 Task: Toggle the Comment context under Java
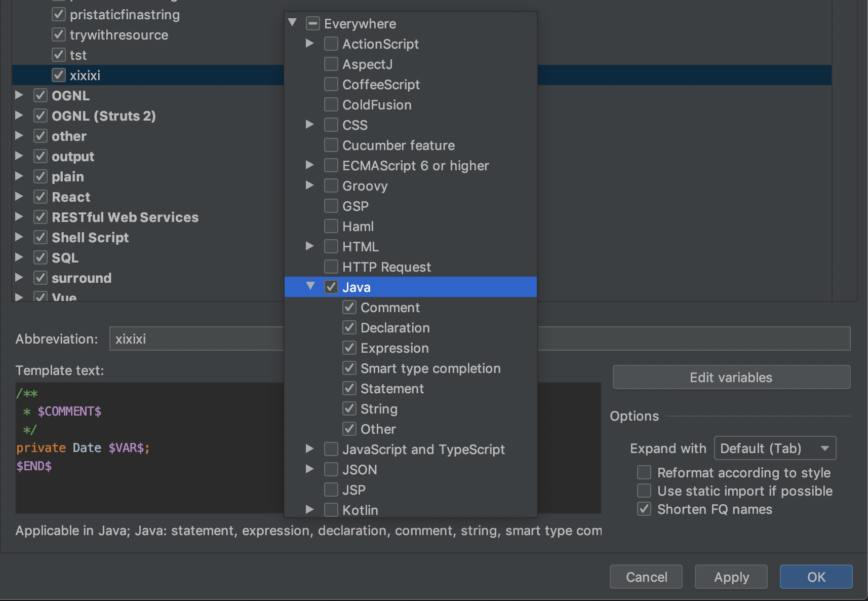coord(349,307)
